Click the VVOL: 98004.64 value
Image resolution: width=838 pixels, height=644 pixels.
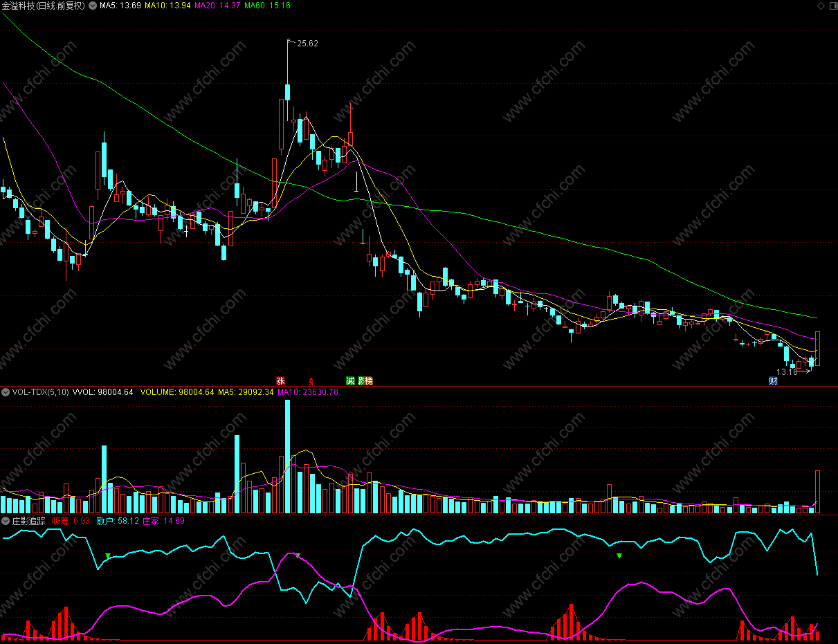pos(102,392)
